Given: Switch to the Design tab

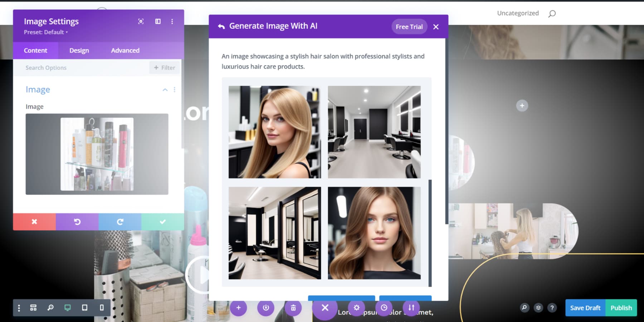Looking at the screenshot, I should click(x=78, y=50).
